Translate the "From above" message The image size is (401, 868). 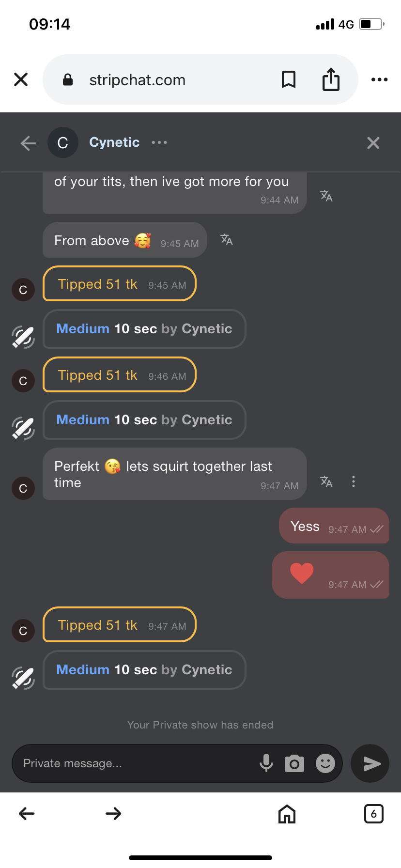pos(227,239)
